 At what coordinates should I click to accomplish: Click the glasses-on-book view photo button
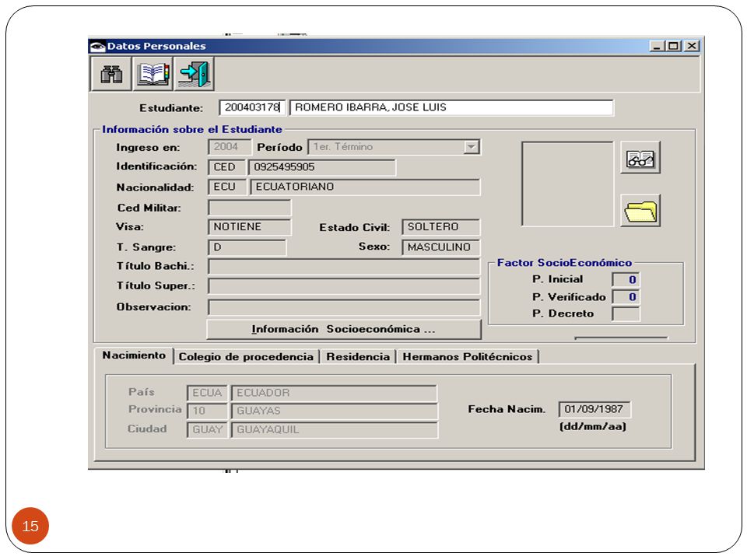(640, 158)
